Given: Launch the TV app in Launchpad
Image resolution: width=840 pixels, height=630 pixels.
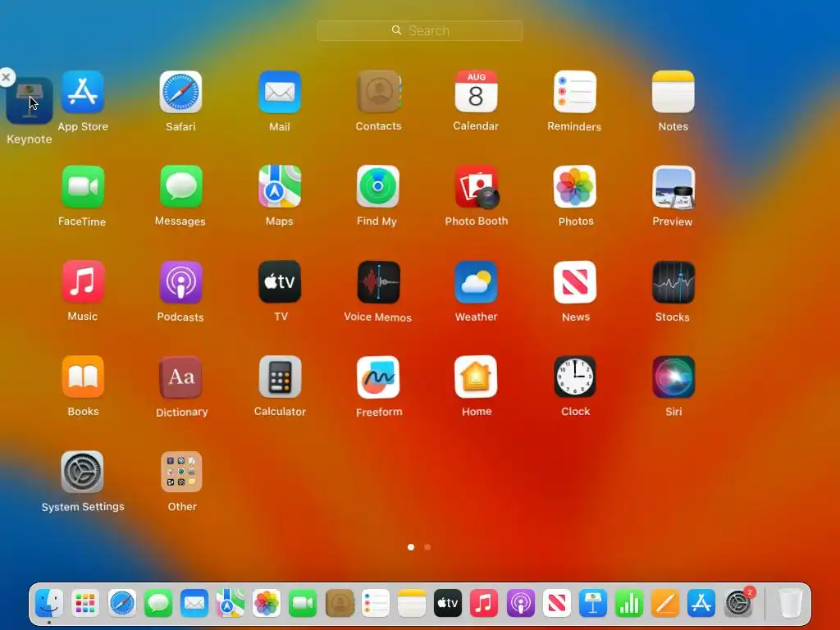Looking at the screenshot, I should 280,282.
